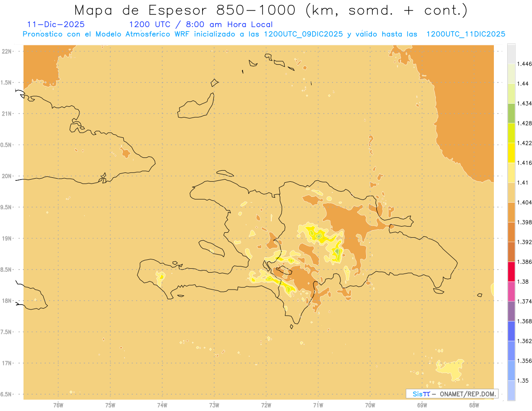532x411 pixels.
Task: Click the '19N' latitude label
Action: click(x=7, y=238)
